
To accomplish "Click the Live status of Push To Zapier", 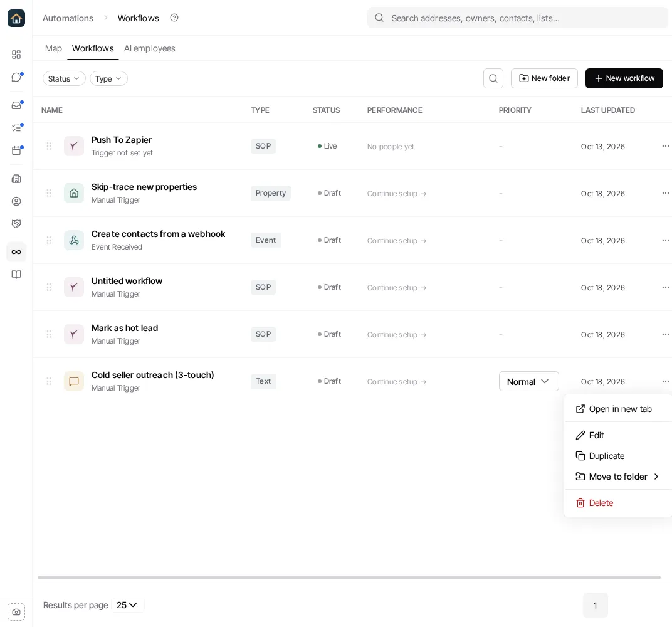I will pyautogui.click(x=327, y=146).
